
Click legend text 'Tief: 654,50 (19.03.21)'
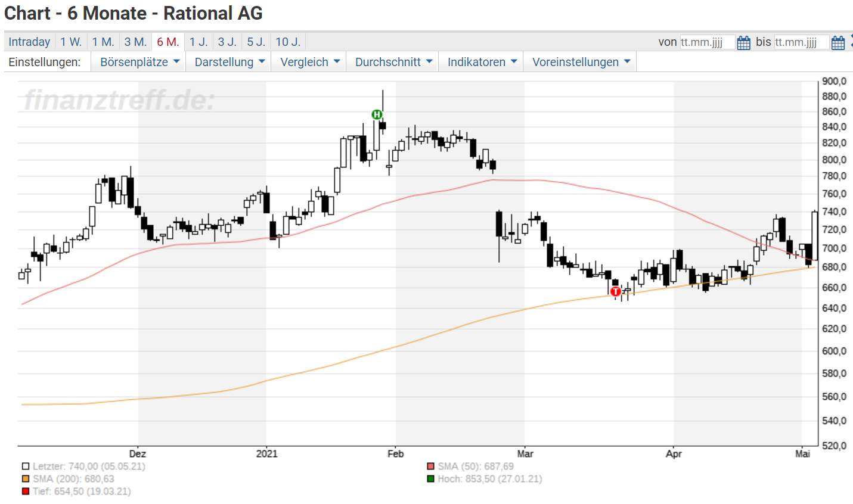(x=82, y=491)
